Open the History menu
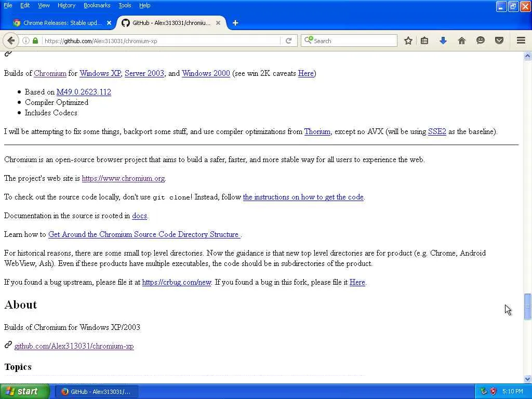Image resolution: width=532 pixels, height=399 pixels. coord(66,5)
